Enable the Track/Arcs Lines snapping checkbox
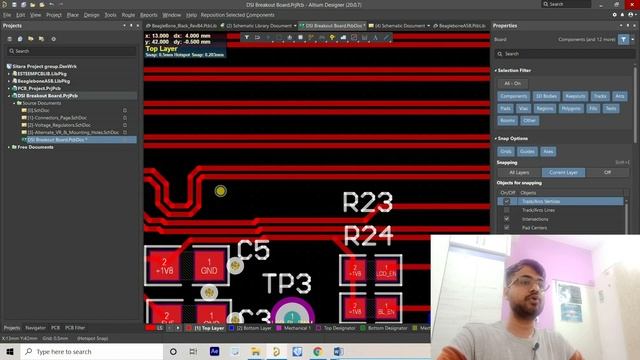 tap(507, 210)
